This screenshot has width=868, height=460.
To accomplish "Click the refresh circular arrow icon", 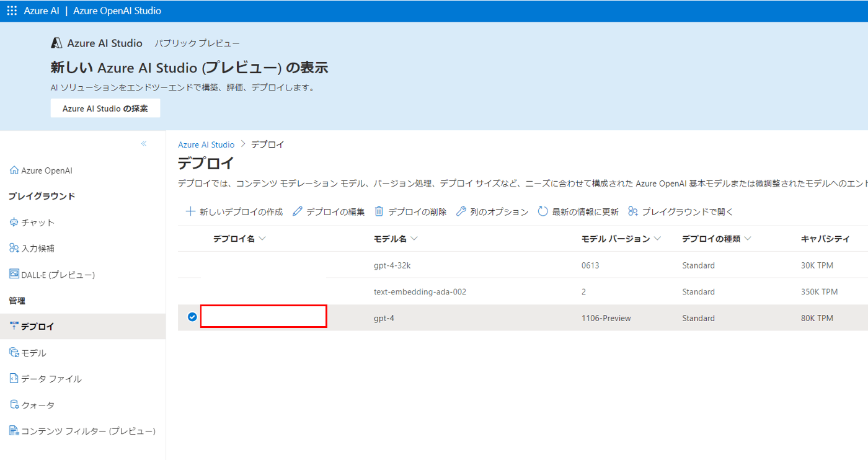I will click(542, 211).
